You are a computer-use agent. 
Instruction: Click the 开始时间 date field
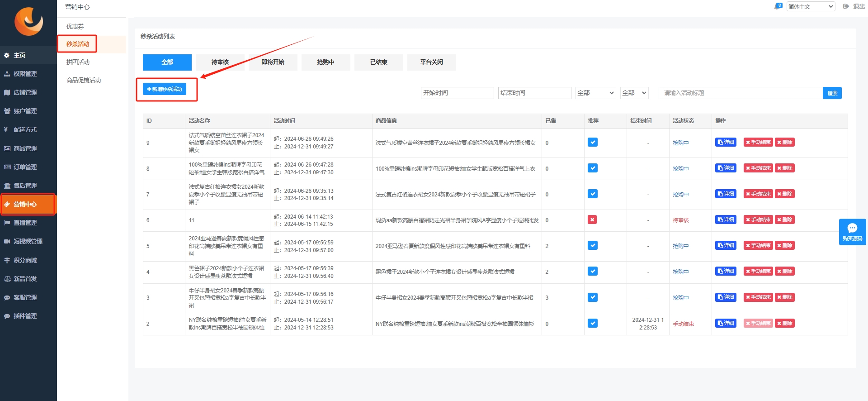click(x=458, y=93)
